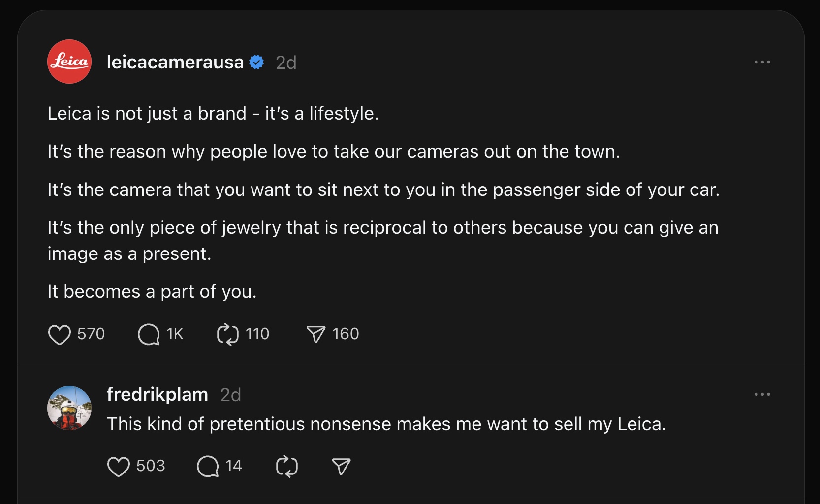Open fredrikplam's profile via username

[x=157, y=395]
